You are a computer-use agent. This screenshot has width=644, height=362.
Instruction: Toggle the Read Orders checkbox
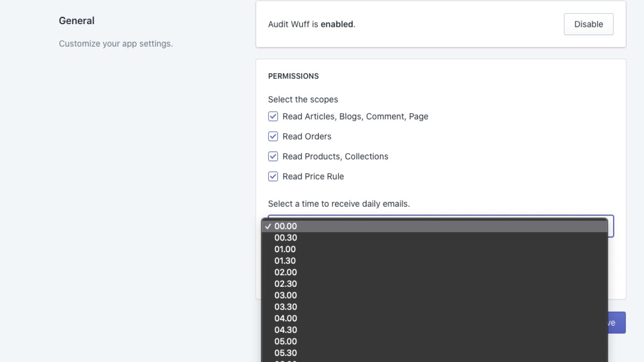[x=273, y=136]
